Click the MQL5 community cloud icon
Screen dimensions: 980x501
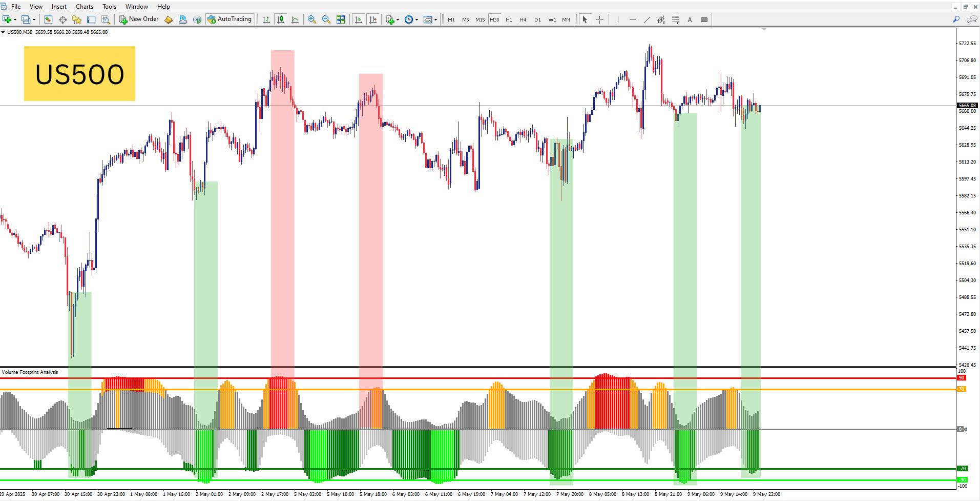(183, 19)
